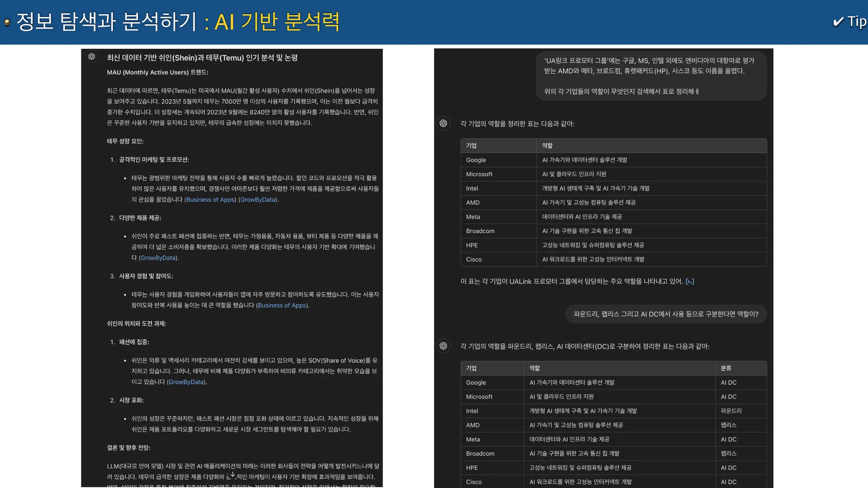Click '팹리스' in the AMD row of lower table

point(729,425)
